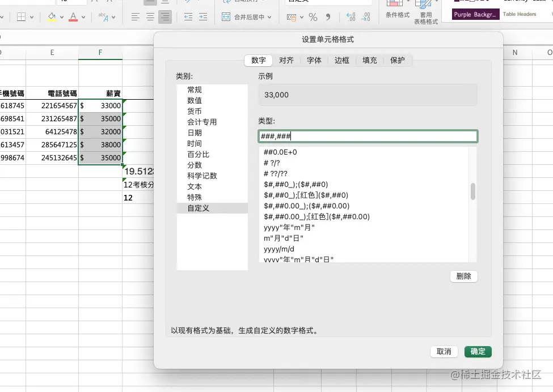The width and height of the screenshot is (553, 392).
Task: Apply accounting currency number format
Action: tap(292, 17)
